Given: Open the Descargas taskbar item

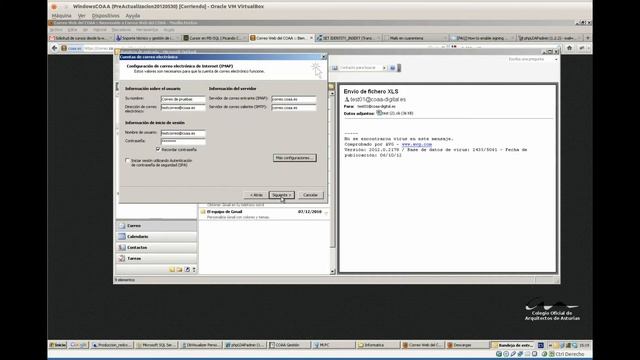Looking at the screenshot, I should coord(467,345).
